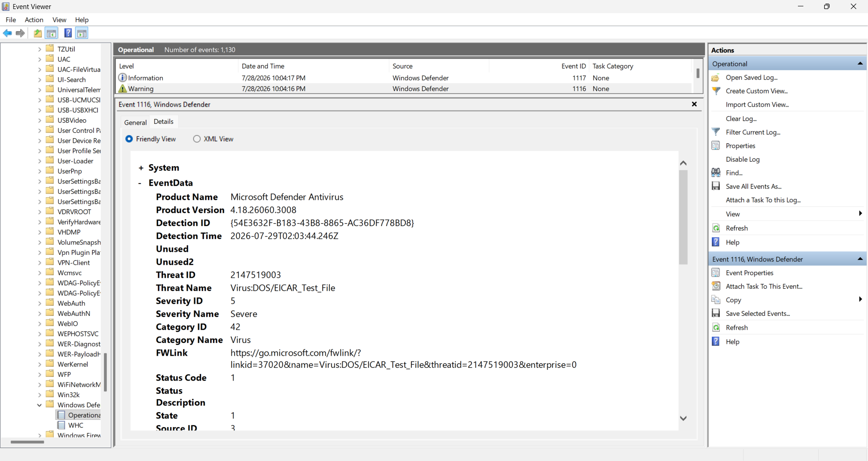Switch to the Details tab
Screen dimensions: 868x461
(164, 122)
